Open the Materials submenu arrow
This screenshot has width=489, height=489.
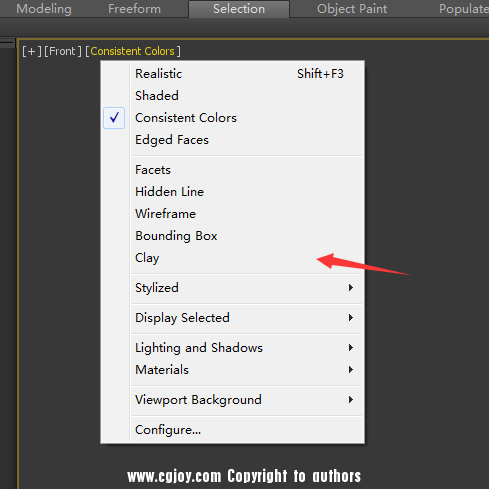pos(351,370)
